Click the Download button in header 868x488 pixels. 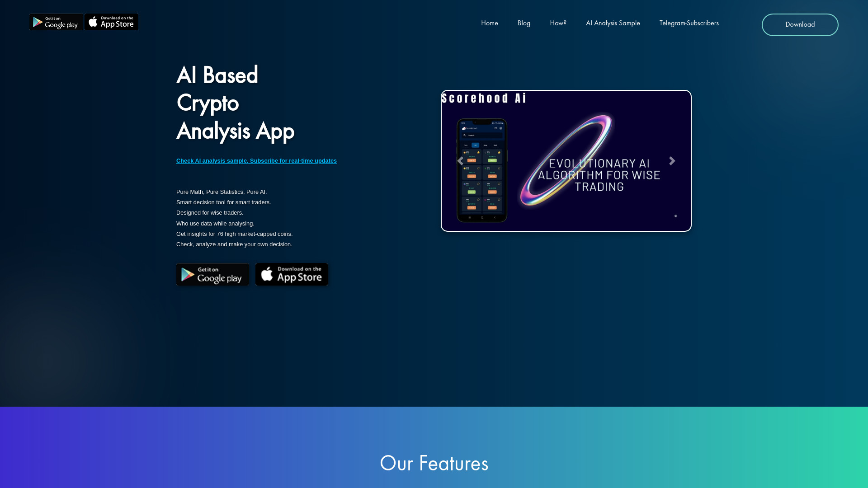click(x=800, y=24)
